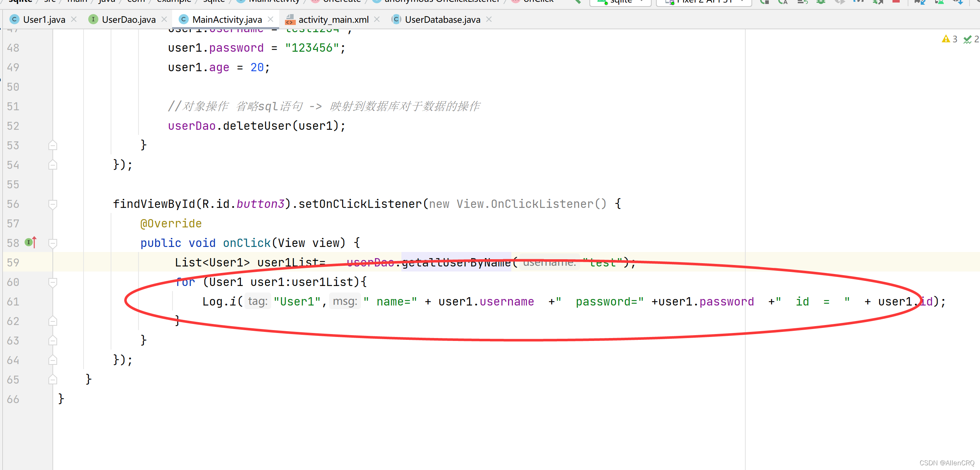Screen dimensions: 980x470
Task: Close the MainActivity.java tab
Action: pos(270,19)
